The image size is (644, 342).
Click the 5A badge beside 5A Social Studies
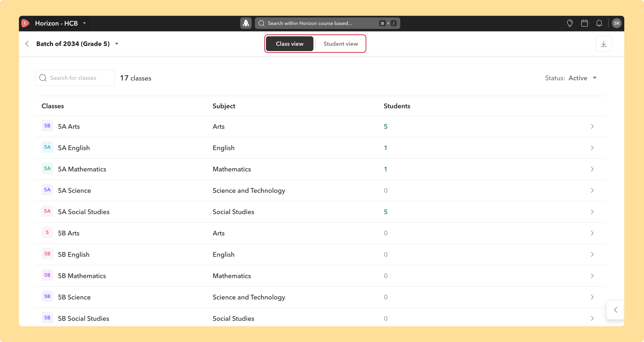click(x=47, y=211)
